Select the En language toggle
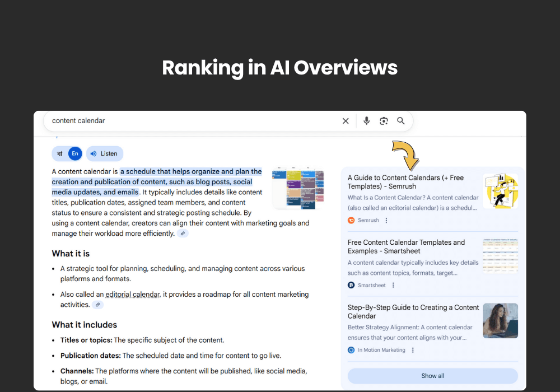560x392 pixels. point(75,153)
